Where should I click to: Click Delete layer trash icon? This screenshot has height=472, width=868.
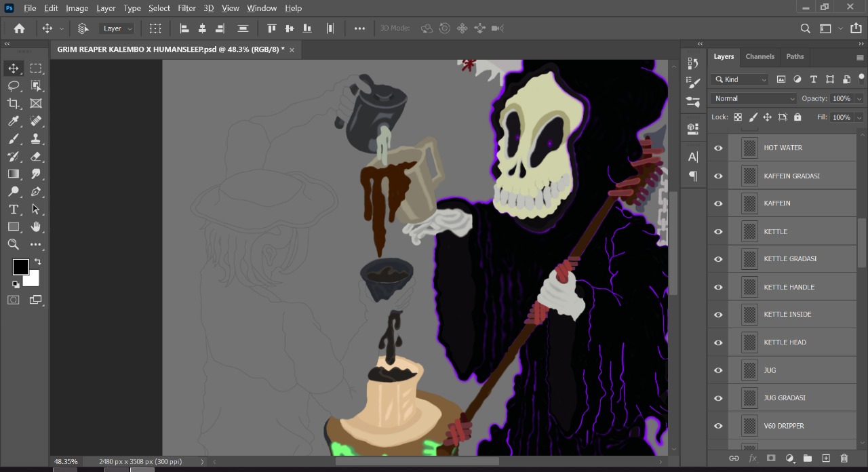(x=844, y=458)
